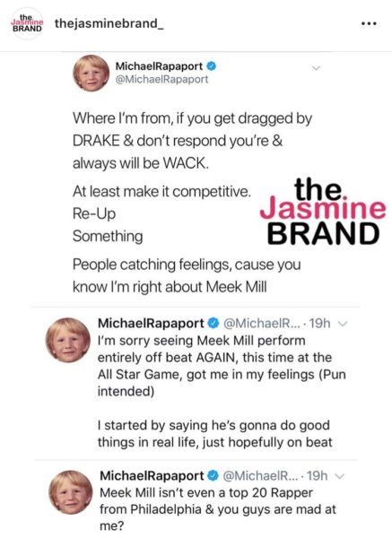Open the @MichaelRapaport handle in top tweet
392x538 pixels.
click(x=161, y=79)
